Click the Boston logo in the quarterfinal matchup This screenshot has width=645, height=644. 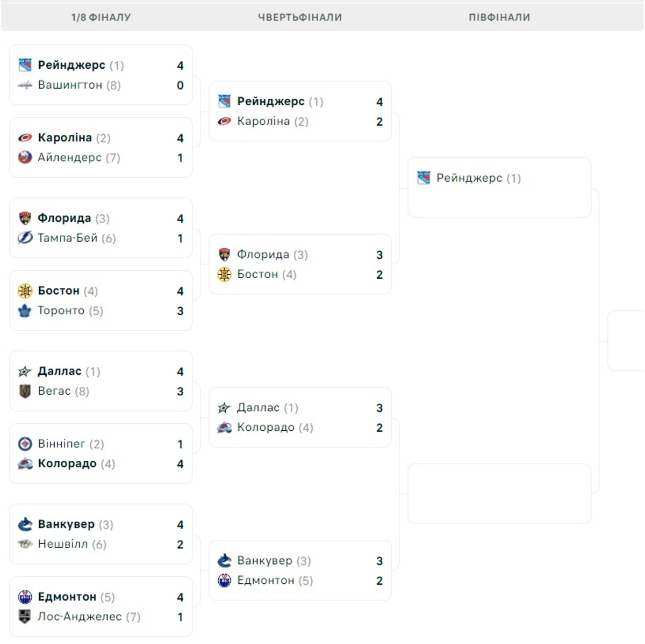click(x=224, y=274)
